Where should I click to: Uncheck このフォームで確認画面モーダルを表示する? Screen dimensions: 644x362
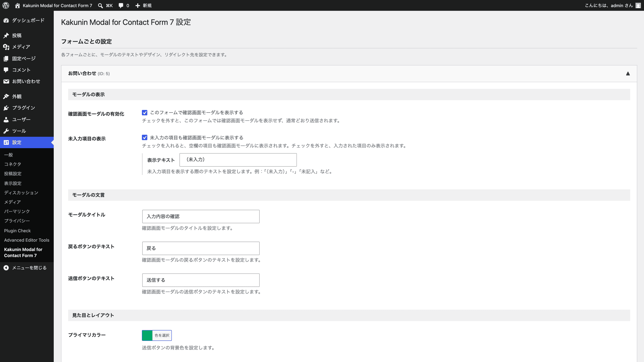coord(145,113)
